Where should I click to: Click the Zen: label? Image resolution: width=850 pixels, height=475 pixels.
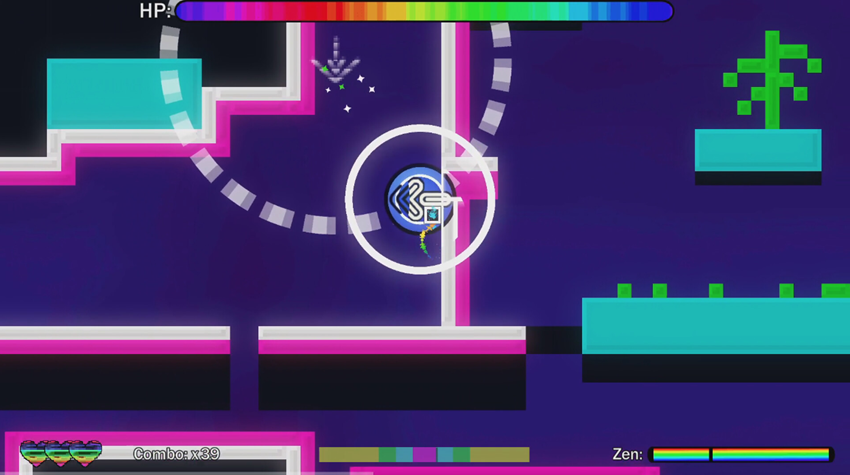pos(627,454)
